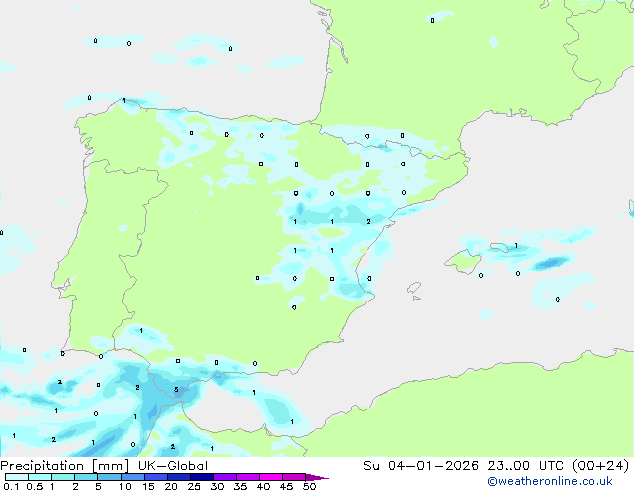Select the 2–5 mm legend swatch
This screenshot has height=490, width=634.
point(86,477)
